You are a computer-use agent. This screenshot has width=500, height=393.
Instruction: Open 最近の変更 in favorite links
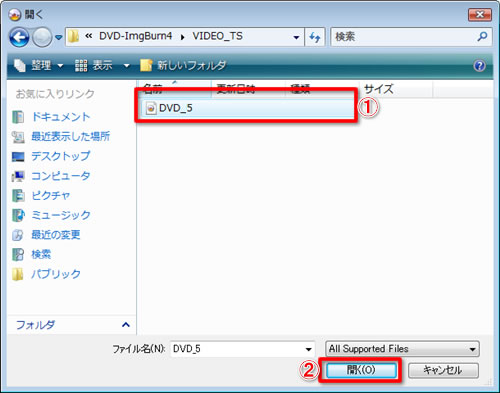(x=56, y=235)
